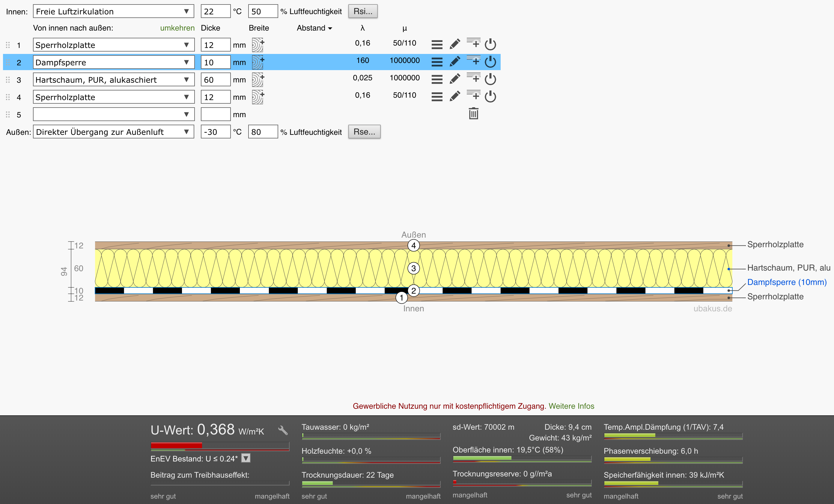The height and width of the screenshot is (504, 834).
Task: Open U-Wert wrench settings icon
Action: tap(283, 430)
